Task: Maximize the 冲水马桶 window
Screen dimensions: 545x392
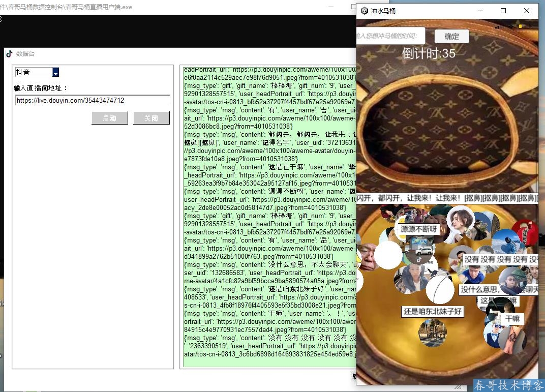Action: [503, 11]
